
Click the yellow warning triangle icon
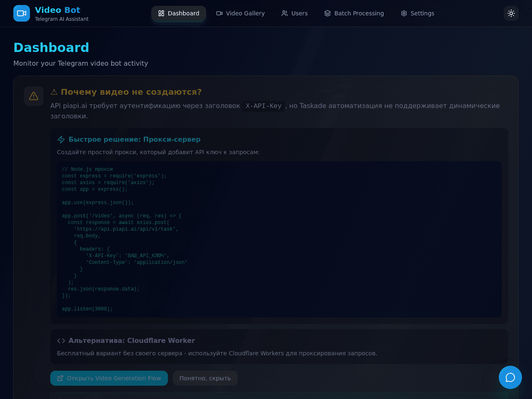34,96
